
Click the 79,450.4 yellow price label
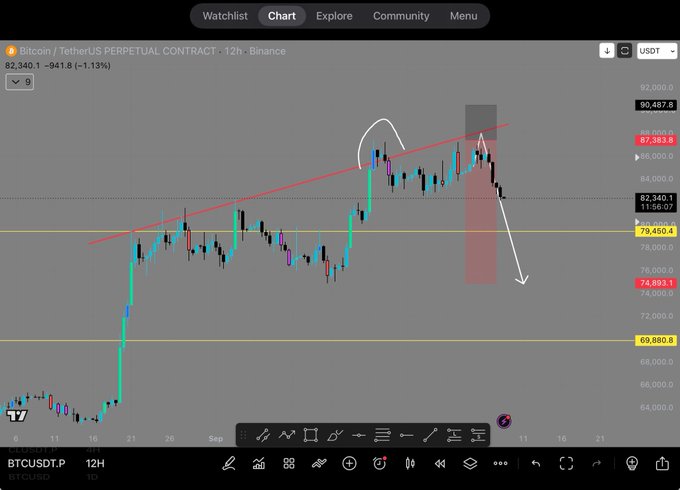tap(657, 231)
